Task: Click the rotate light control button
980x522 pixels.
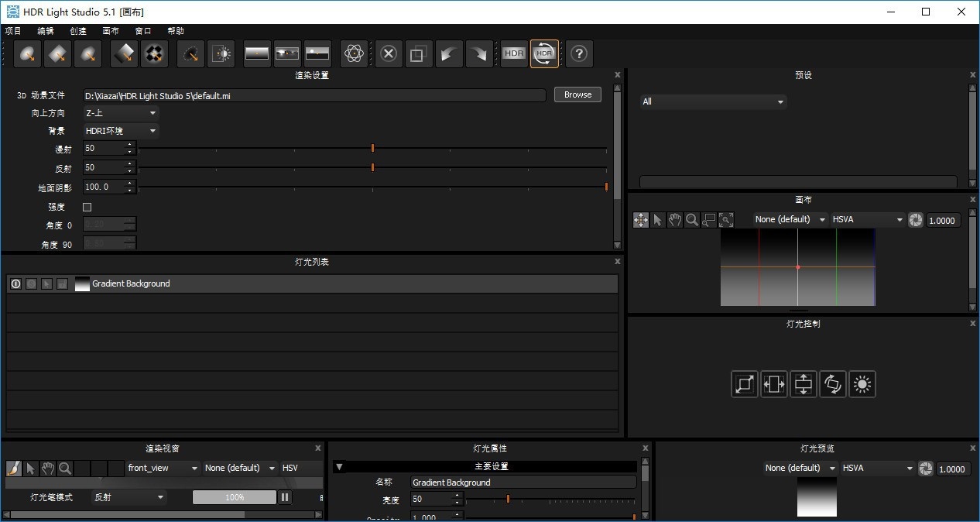Action: pos(833,384)
